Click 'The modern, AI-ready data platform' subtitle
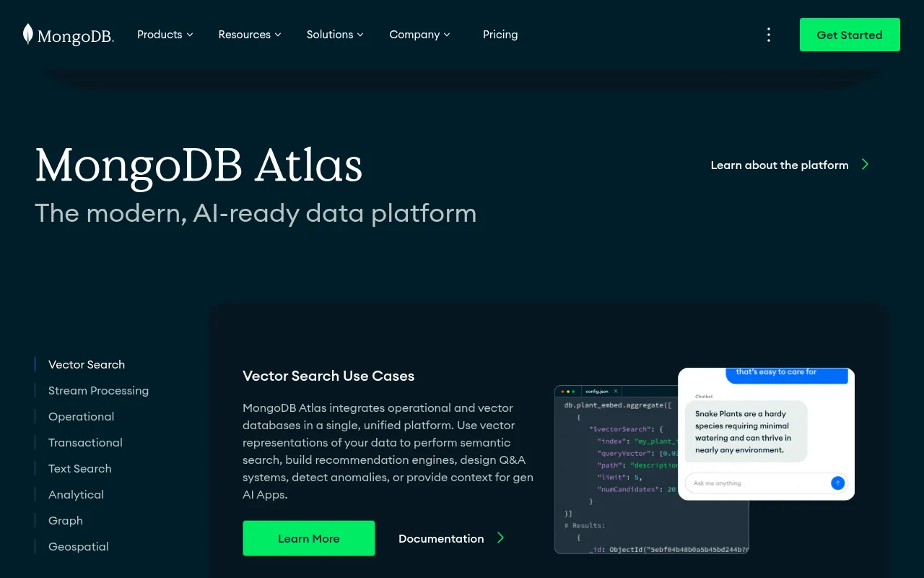The width and height of the screenshot is (924, 578). (256, 213)
